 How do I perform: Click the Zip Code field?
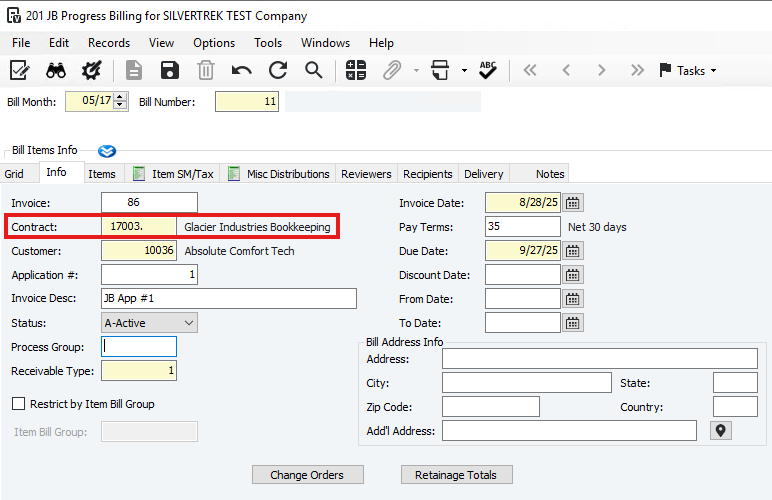[491, 406]
